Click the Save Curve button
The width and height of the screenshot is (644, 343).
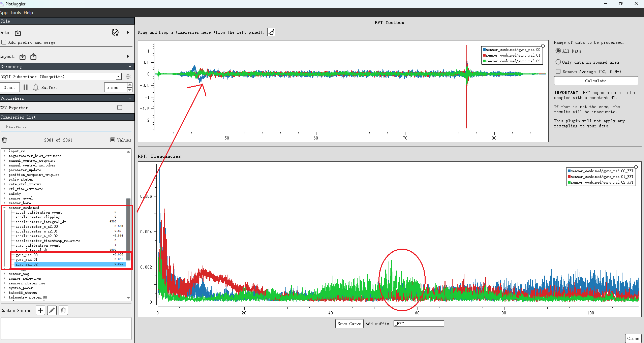tap(349, 323)
